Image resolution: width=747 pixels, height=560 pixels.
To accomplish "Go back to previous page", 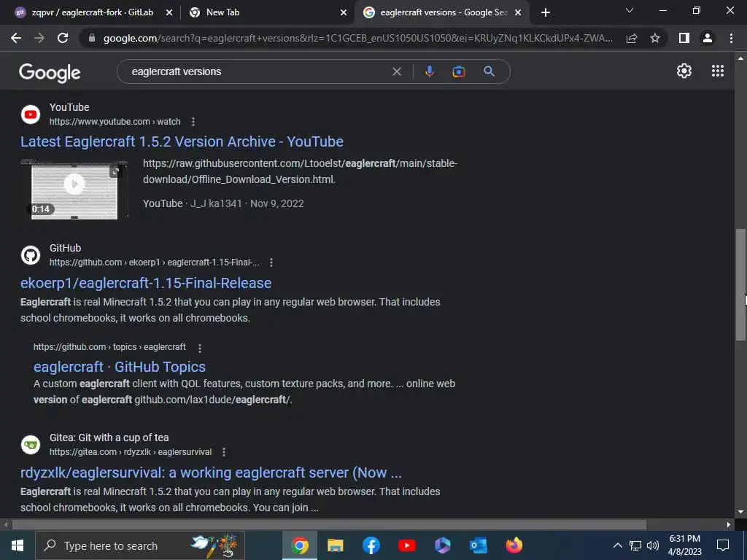I will tap(16, 38).
